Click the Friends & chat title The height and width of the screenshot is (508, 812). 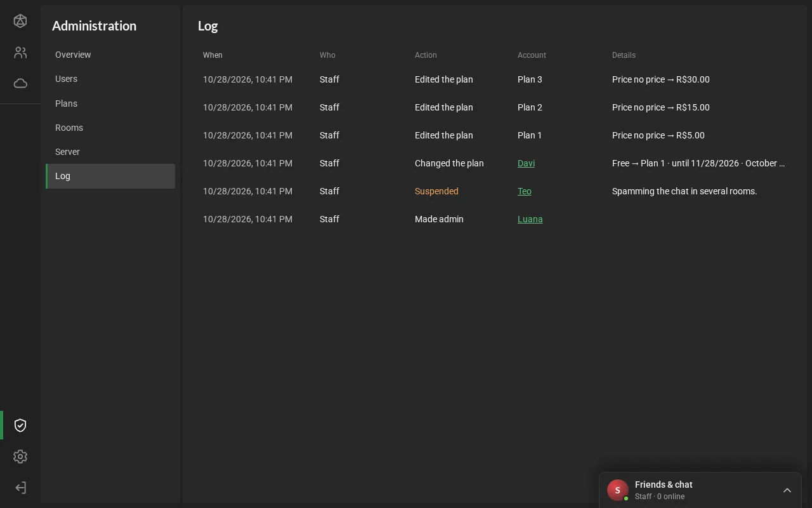tap(664, 485)
